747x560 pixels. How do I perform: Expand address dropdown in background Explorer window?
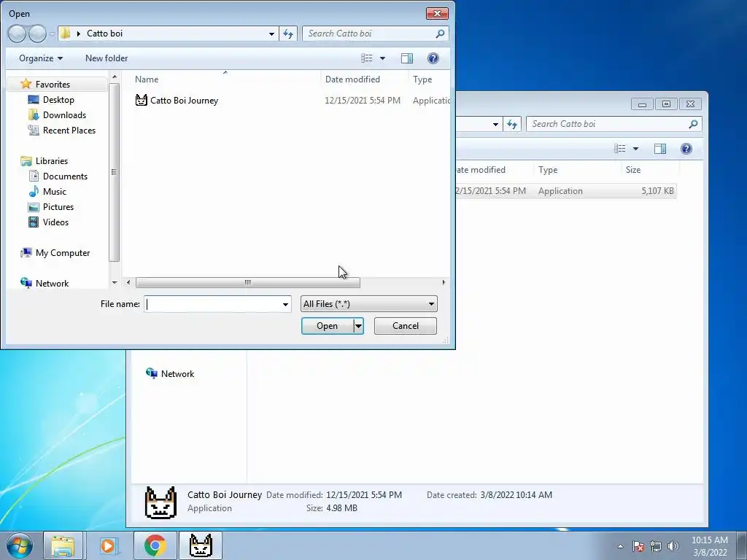(x=495, y=124)
